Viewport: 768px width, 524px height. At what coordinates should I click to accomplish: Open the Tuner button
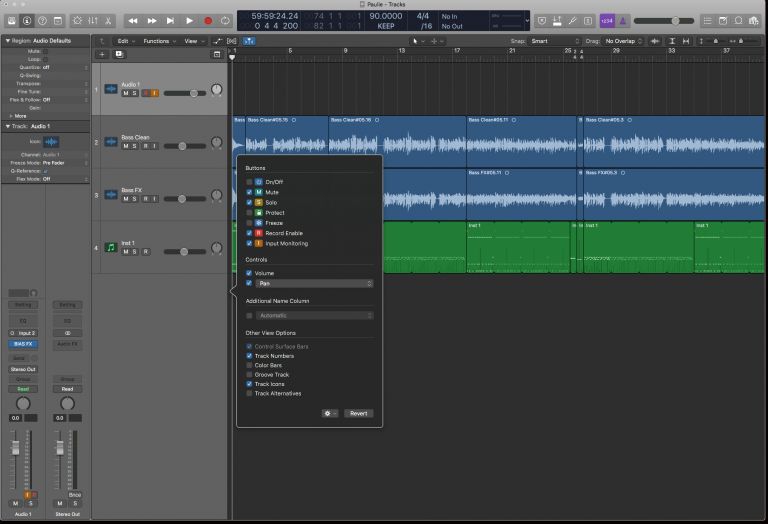click(x=572, y=21)
